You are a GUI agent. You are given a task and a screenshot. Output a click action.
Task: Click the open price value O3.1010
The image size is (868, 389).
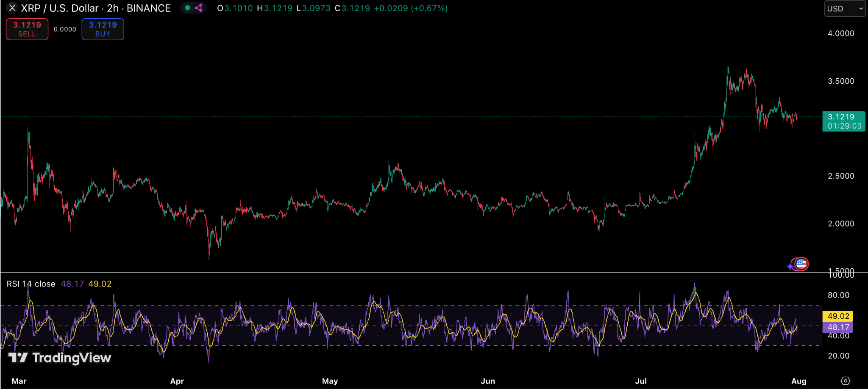coord(235,8)
